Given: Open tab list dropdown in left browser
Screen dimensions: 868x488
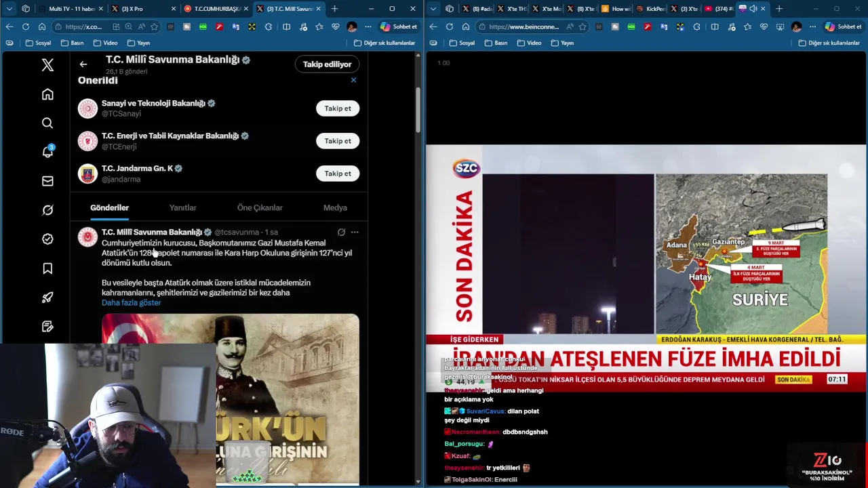Looking at the screenshot, I should point(9,9).
